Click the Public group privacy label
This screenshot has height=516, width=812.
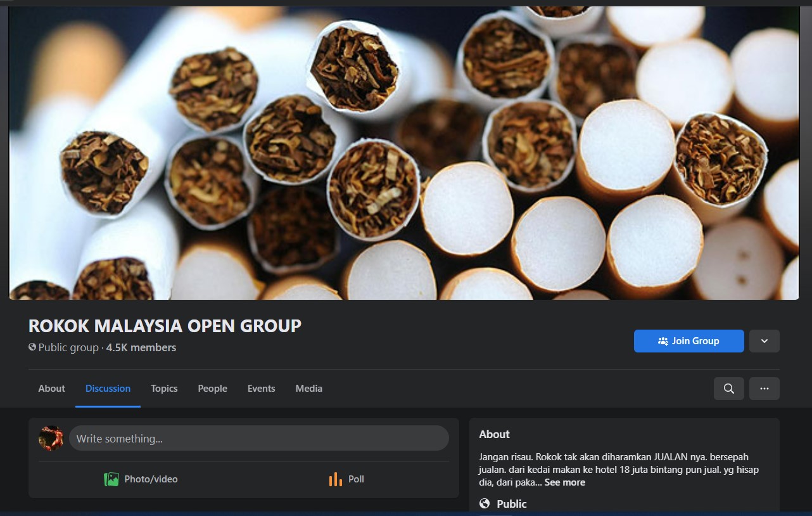(68, 347)
